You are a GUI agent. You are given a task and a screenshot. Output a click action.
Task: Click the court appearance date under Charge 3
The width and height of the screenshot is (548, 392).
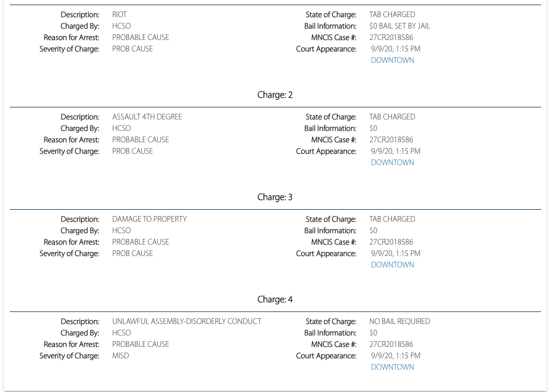tap(395, 253)
